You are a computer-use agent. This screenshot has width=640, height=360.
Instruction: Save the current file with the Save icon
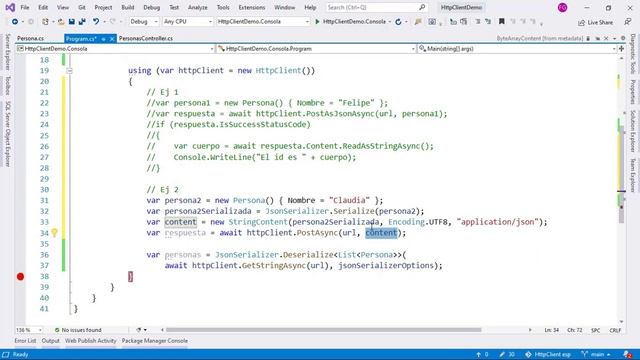pyautogui.click(x=71, y=22)
